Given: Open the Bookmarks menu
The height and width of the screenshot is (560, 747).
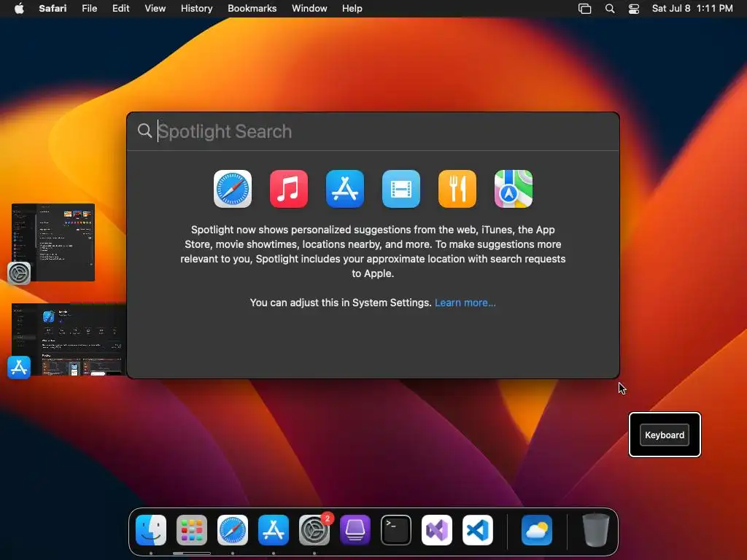Looking at the screenshot, I should point(252,9).
